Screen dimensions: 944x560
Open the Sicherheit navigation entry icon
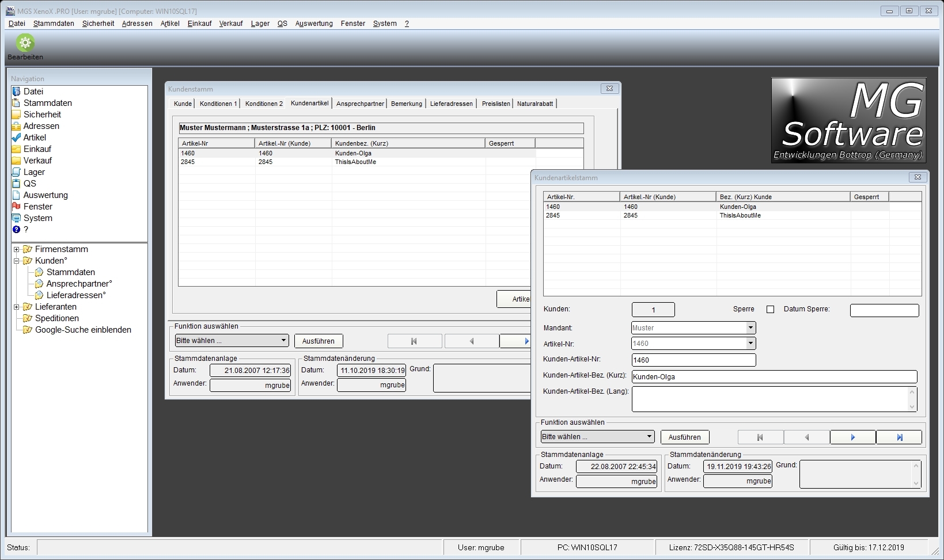(x=16, y=115)
